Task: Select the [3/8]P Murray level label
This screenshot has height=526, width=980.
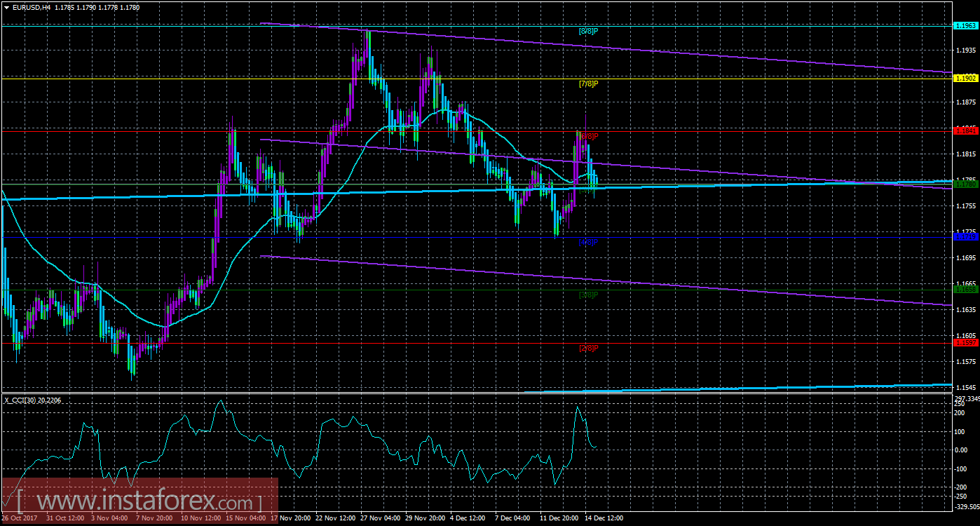Action: pyautogui.click(x=587, y=295)
